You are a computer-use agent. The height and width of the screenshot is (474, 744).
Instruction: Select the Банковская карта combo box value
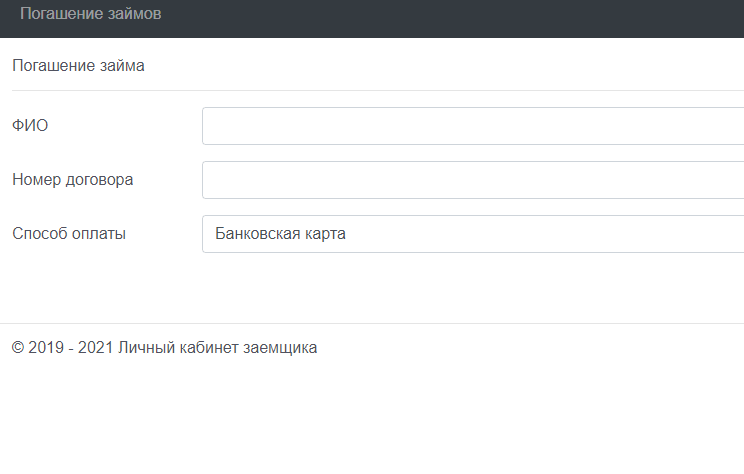point(281,234)
